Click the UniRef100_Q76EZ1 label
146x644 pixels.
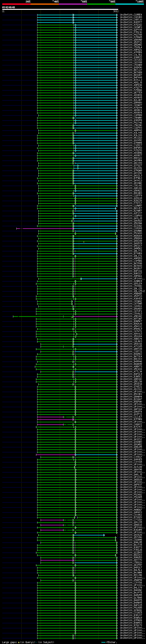point(131,387)
